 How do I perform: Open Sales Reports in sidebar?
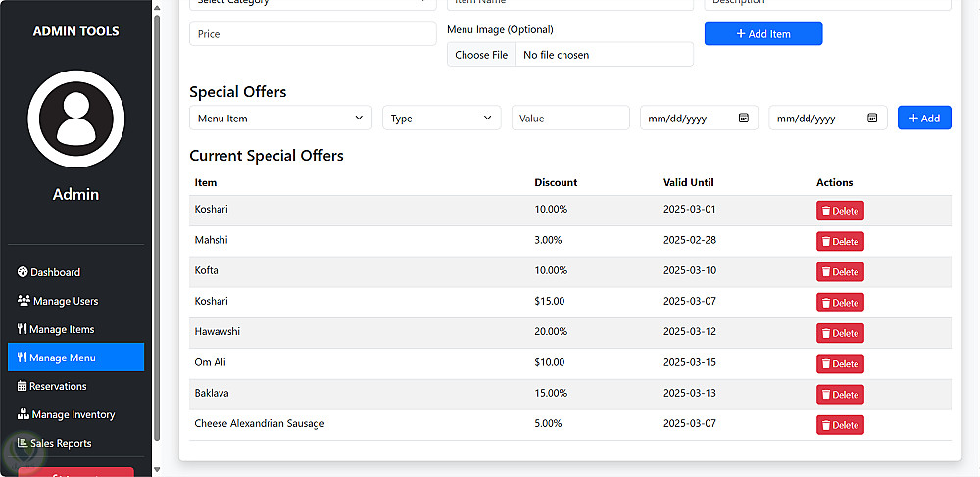[x=61, y=443]
